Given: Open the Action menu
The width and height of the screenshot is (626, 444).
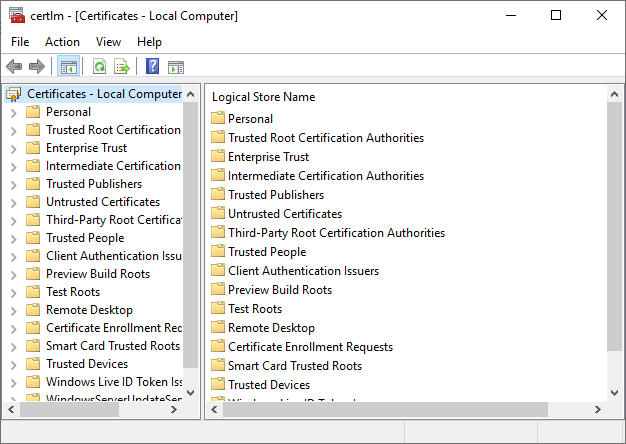Looking at the screenshot, I should point(62,42).
